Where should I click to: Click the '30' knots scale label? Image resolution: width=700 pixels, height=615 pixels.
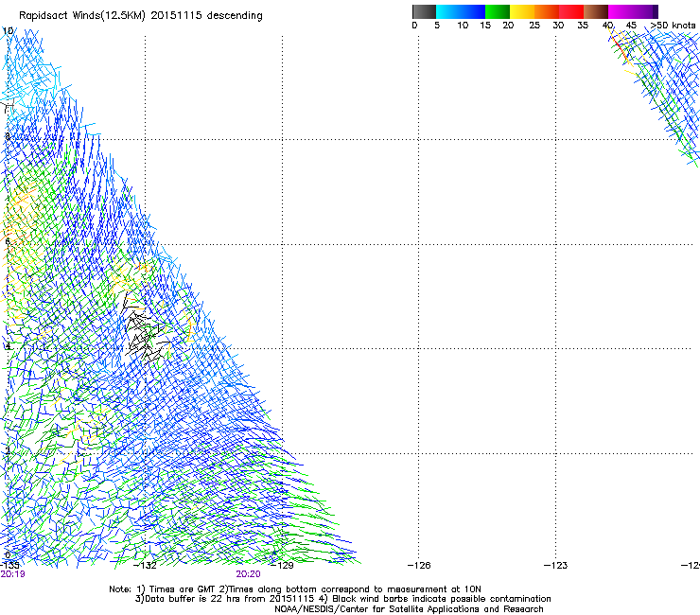(558, 26)
